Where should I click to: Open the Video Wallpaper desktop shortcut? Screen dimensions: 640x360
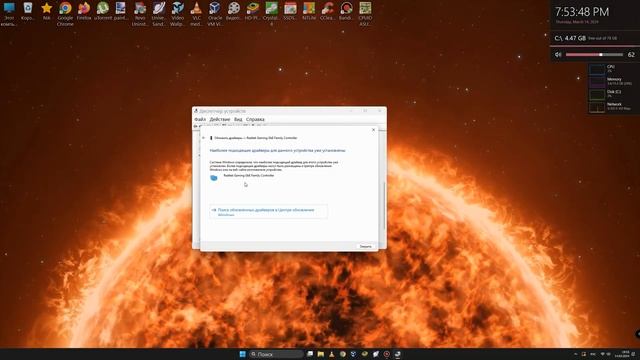tap(177, 13)
